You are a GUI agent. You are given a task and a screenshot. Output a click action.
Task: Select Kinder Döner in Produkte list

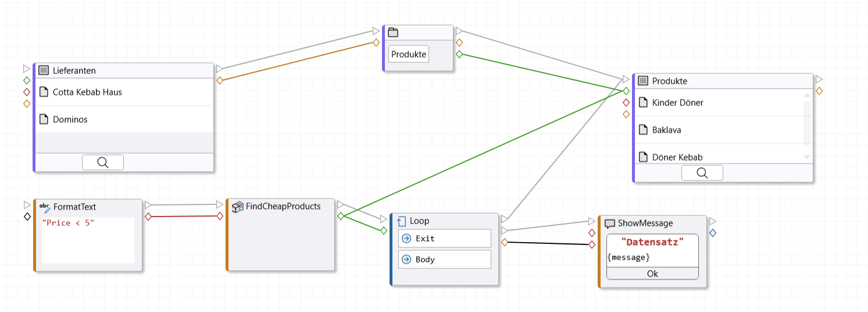677,102
